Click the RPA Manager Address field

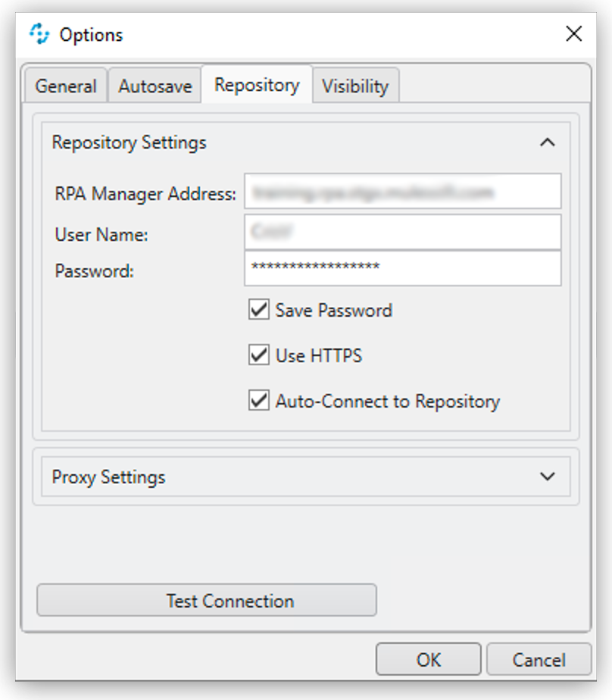[401, 192]
